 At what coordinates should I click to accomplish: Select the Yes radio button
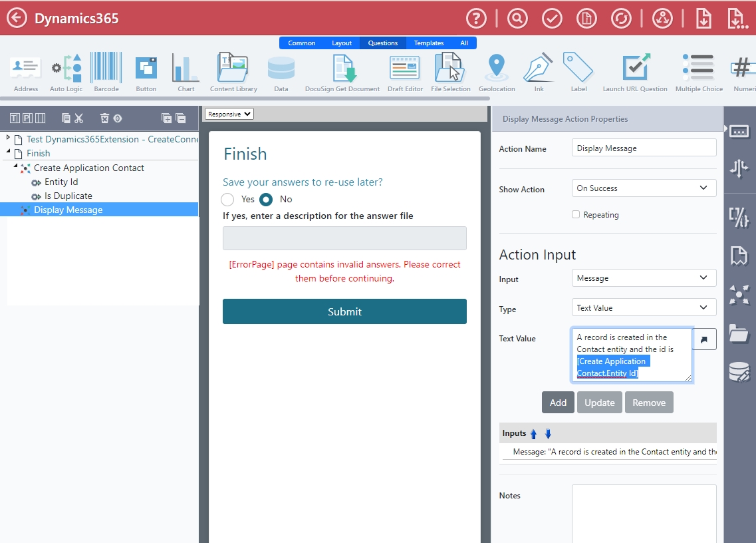point(227,200)
